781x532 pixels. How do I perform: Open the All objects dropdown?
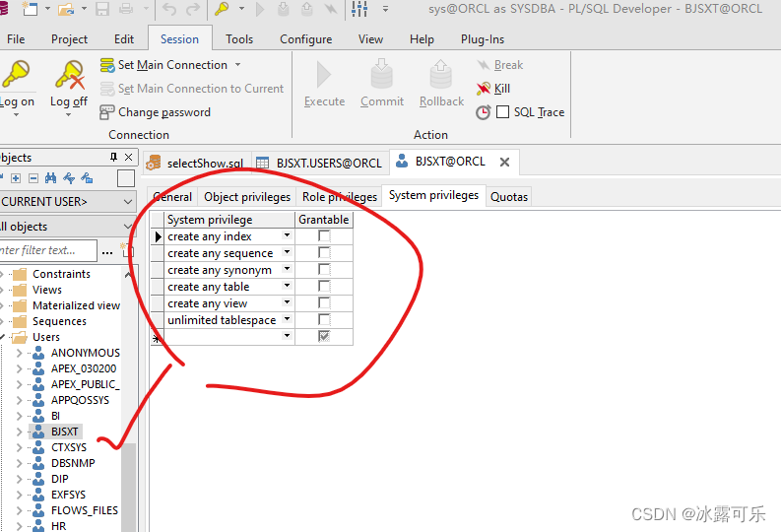[x=128, y=227]
